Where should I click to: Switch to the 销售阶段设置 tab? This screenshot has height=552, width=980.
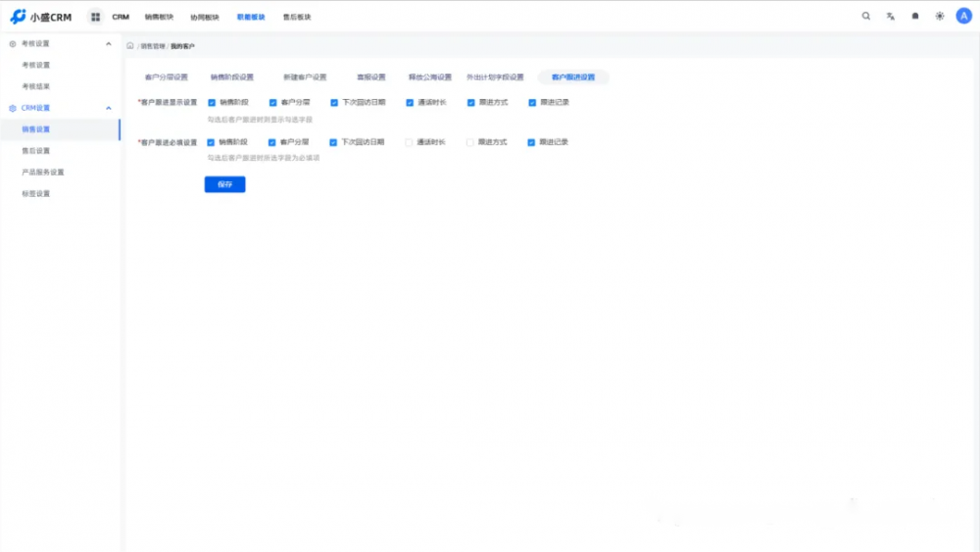click(231, 77)
